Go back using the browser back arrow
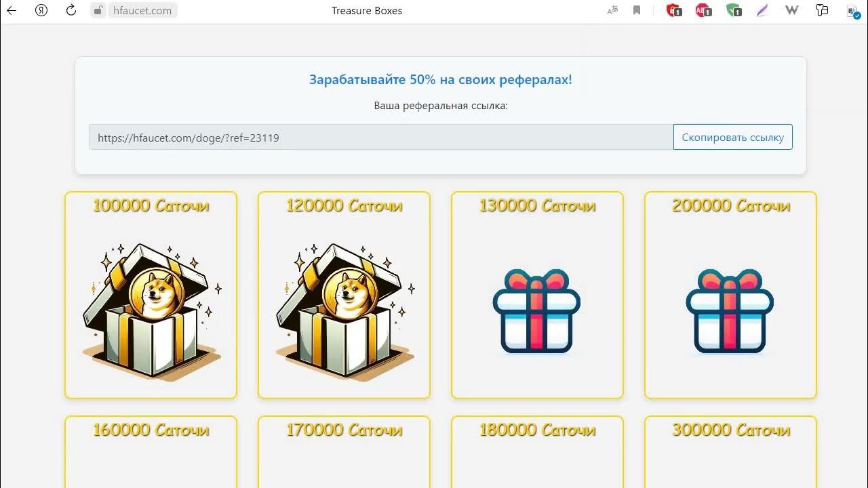The width and height of the screenshot is (868, 488). click(x=11, y=10)
